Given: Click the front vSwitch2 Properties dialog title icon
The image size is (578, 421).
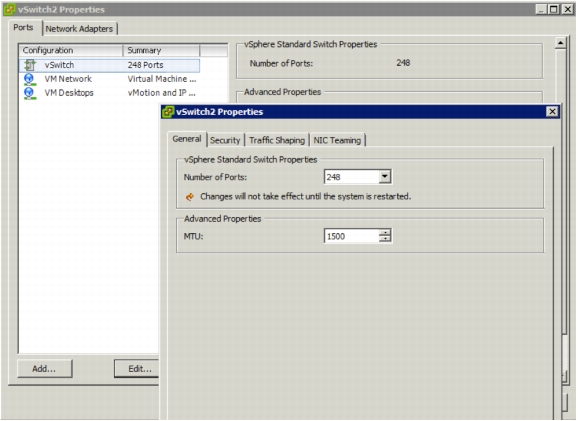Looking at the screenshot, I should pyautogui.click(x=168, y=112).
